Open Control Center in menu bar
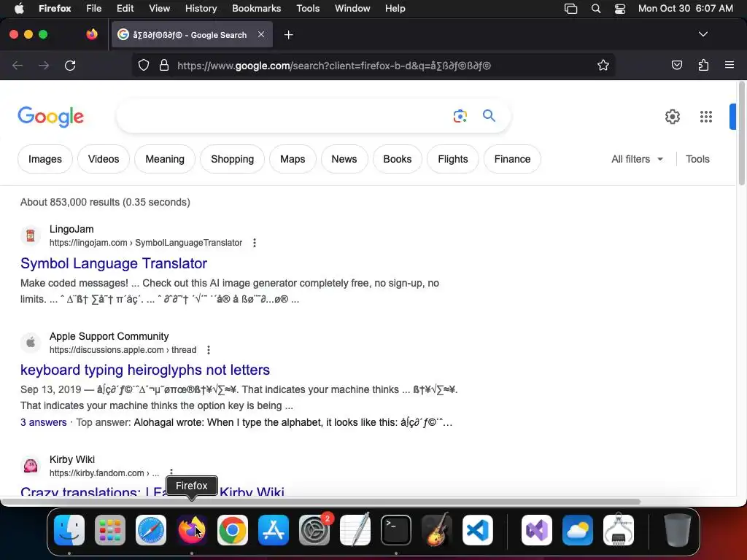Screen dimensions: 747x560 tap(620, 9)
